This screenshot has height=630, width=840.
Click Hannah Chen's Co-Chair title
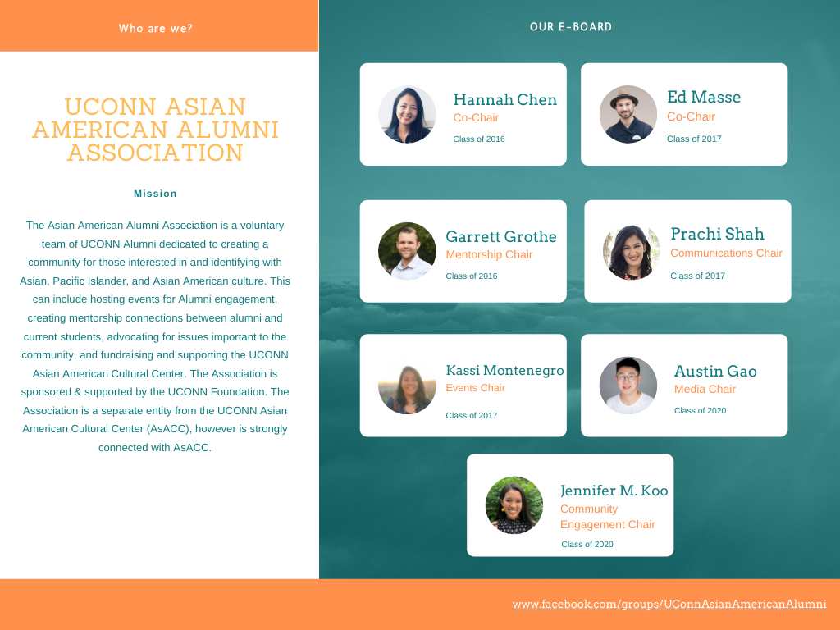(x=476, y=118)
